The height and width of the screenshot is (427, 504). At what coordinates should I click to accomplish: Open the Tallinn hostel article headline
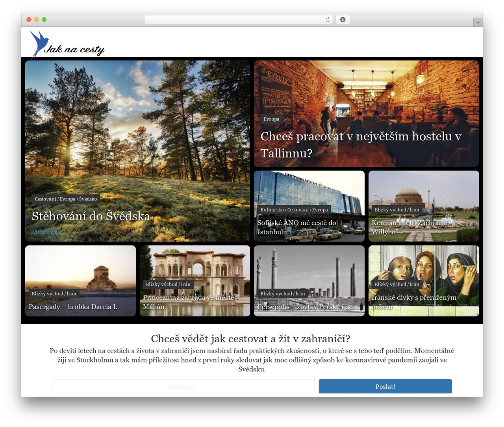361,144
